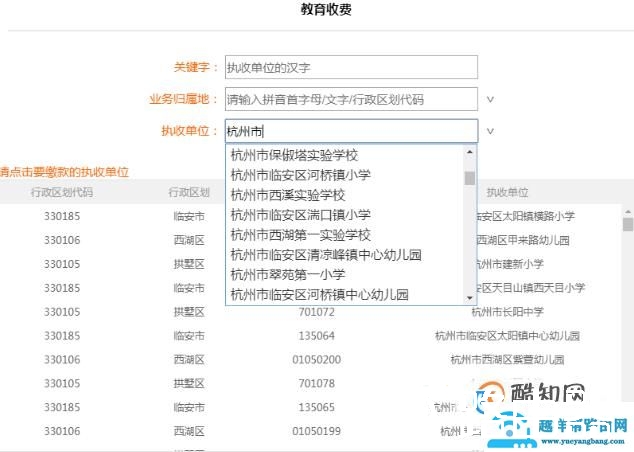Expand the 业务归属地 dropdown arrow
Image resolution: width=634 pixels, height=452 pixels.
pyautogui.click(x=490, y=99)
